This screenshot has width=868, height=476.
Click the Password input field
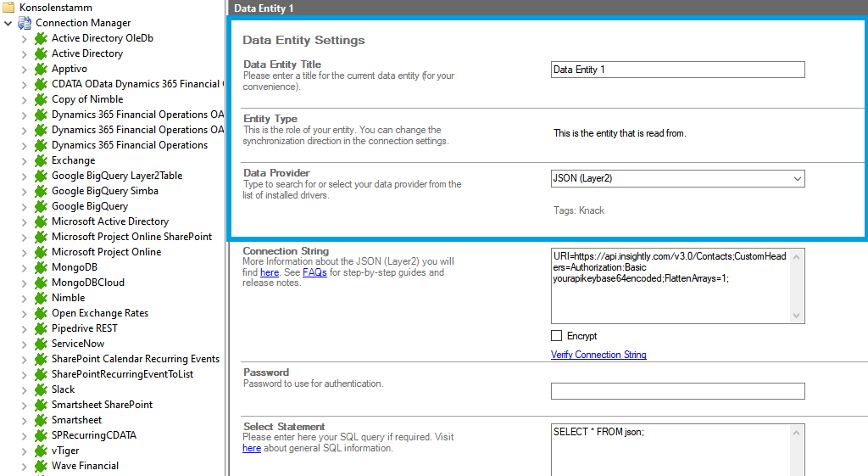click(677, 391)
